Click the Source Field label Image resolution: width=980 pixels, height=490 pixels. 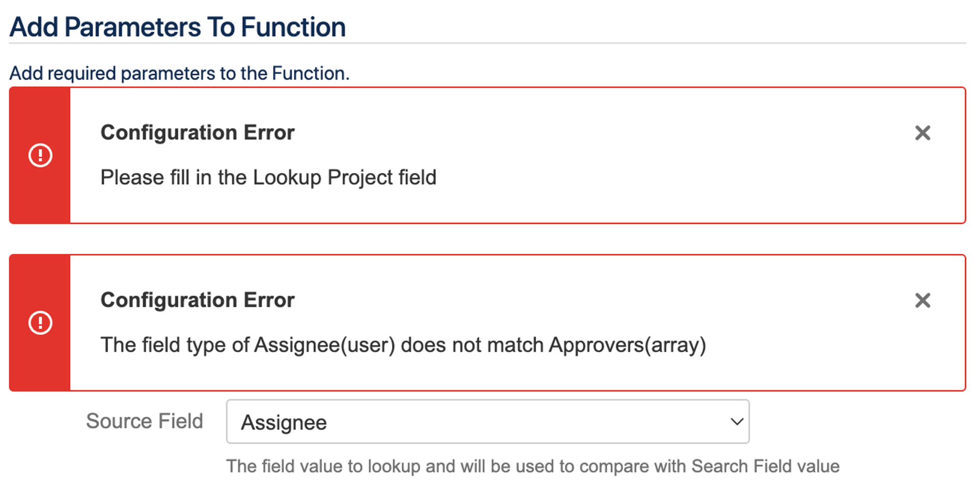[144, 421]
